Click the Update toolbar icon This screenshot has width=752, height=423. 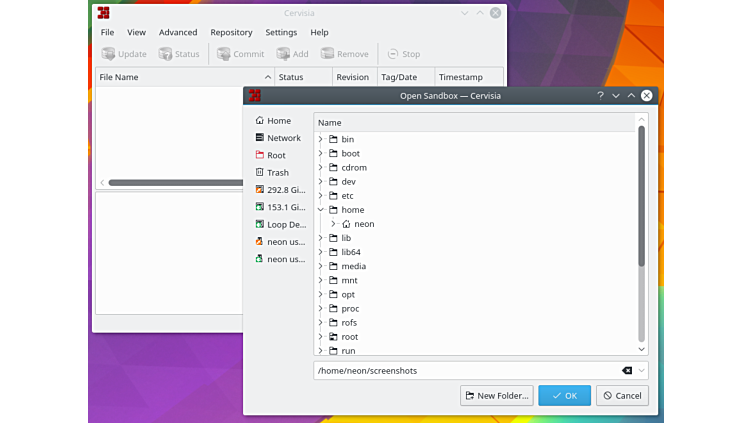tap(108, 54)
